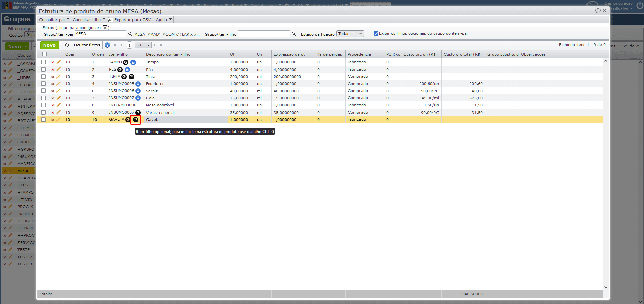Check the TINTA row checkbox

43,77
